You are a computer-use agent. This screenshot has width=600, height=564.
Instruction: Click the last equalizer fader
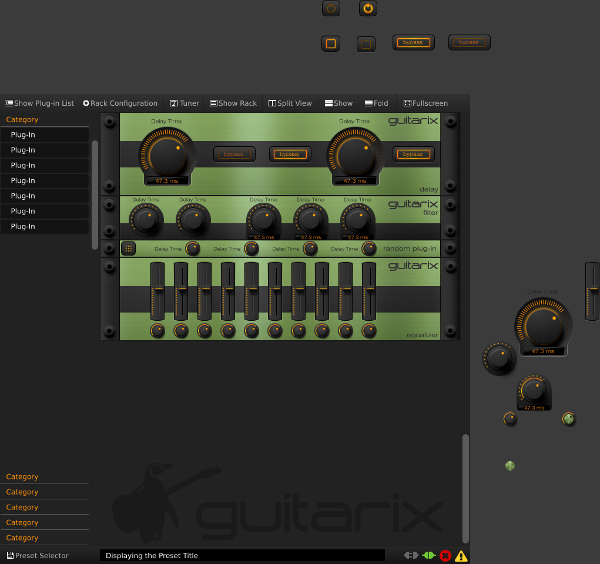(369, 291)
